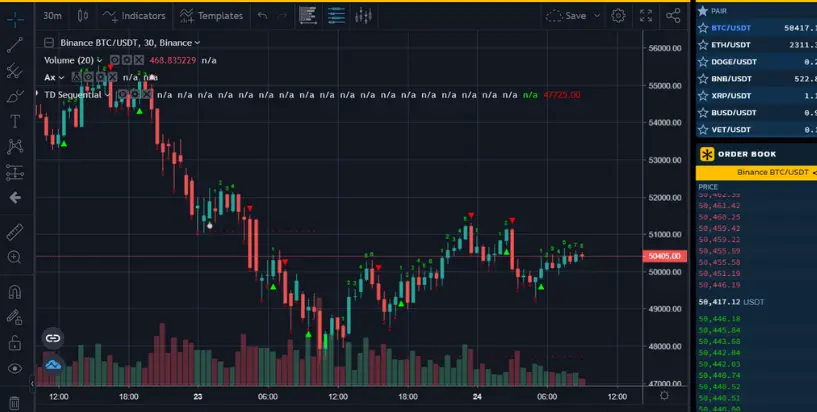The height and width of the screenshot is (412, 817).
Task: Open the indicator Templates menu
Action: tap(211, 16)
